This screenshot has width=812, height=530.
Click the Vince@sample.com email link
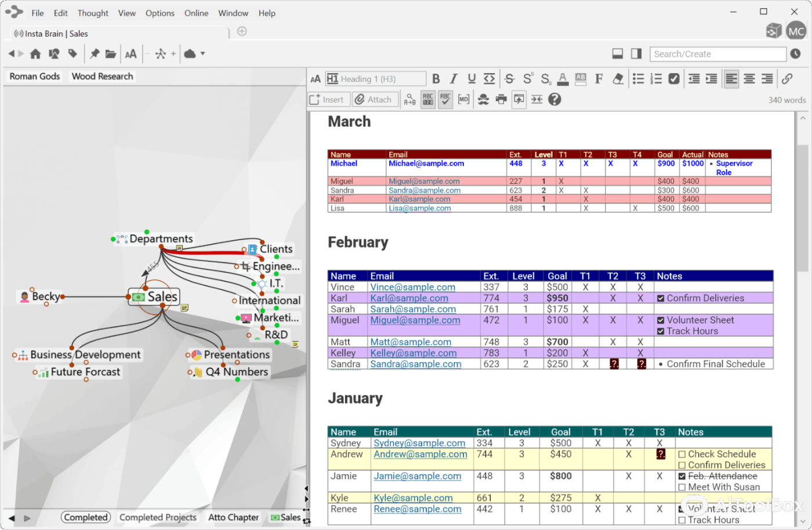(412, 287)
